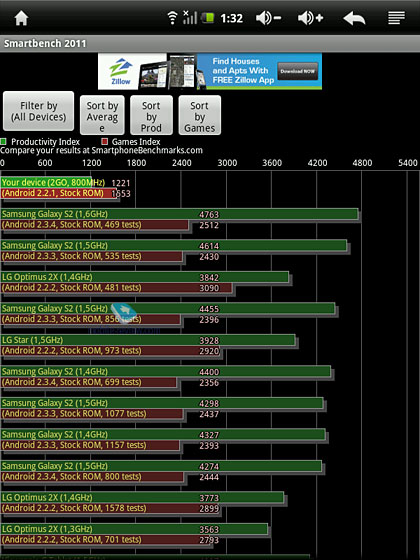Image resolution: width=420 pixels, height=560 pixels.
Task: Open Filter by (All Devices) button
Action: (39, 111)
